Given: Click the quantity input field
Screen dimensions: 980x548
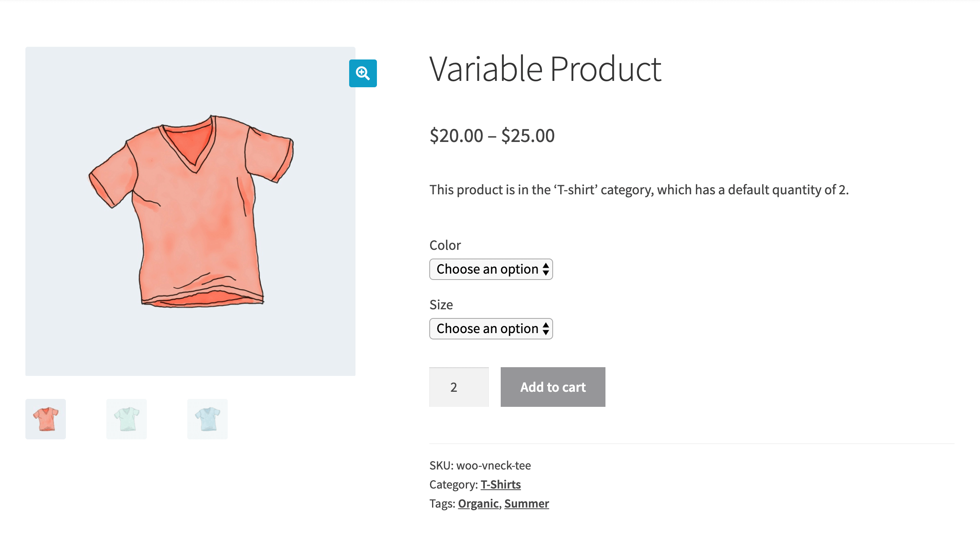Looking at the screenshot, I should pyautogui.click(x=459, y=387).
